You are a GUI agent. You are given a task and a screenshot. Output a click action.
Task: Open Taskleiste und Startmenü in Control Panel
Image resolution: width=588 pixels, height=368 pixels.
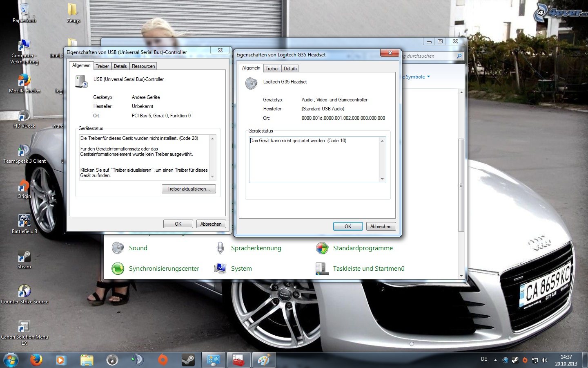click(x=369, y=269)
